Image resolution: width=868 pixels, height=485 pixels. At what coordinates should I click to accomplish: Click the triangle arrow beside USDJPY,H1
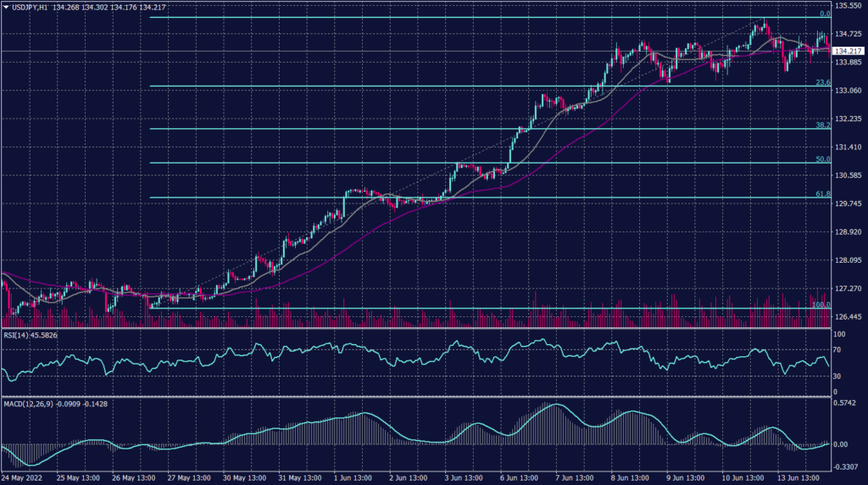pos(6,8)
